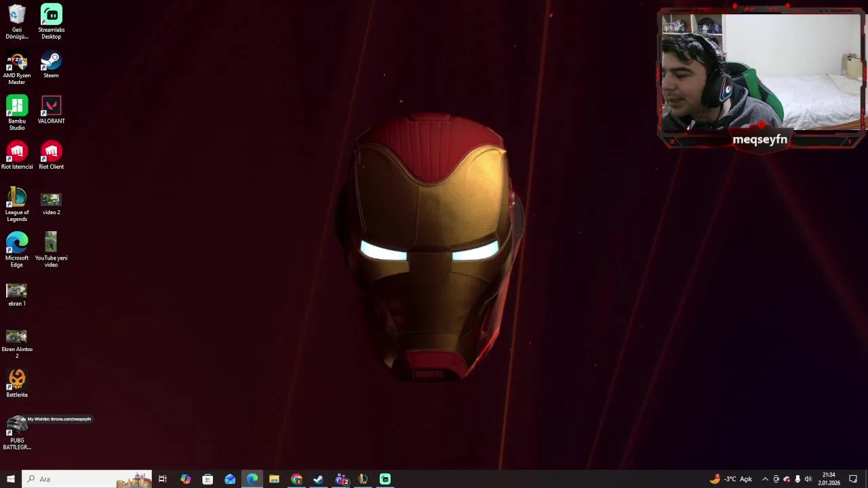Open the OneDrive tray icon with error badge
This screenshot has width=868, height=488.
787,479
